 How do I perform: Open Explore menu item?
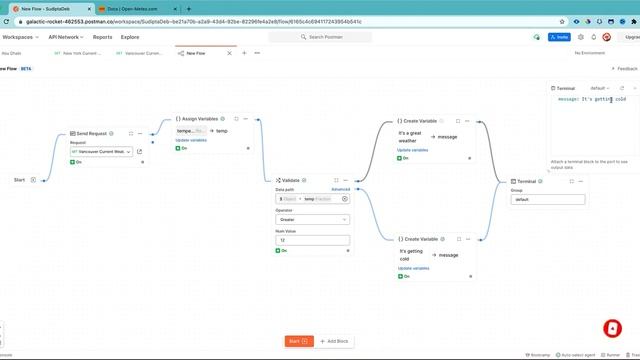130,37
